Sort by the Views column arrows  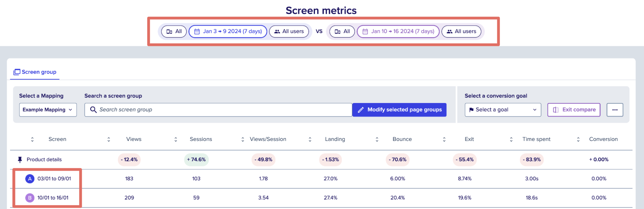point(109,139)
